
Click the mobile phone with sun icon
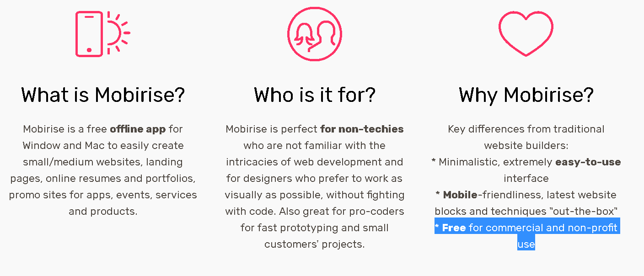click(103, 34)
